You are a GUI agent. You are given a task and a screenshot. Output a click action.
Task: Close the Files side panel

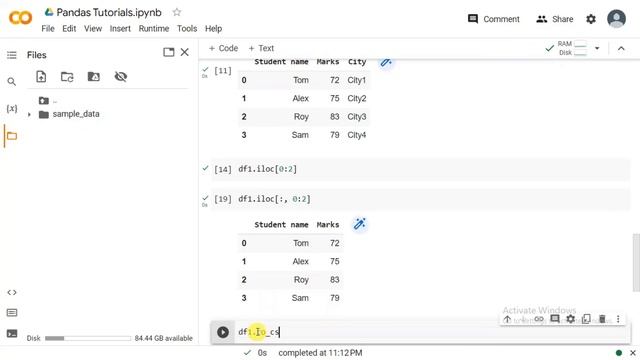184,52
